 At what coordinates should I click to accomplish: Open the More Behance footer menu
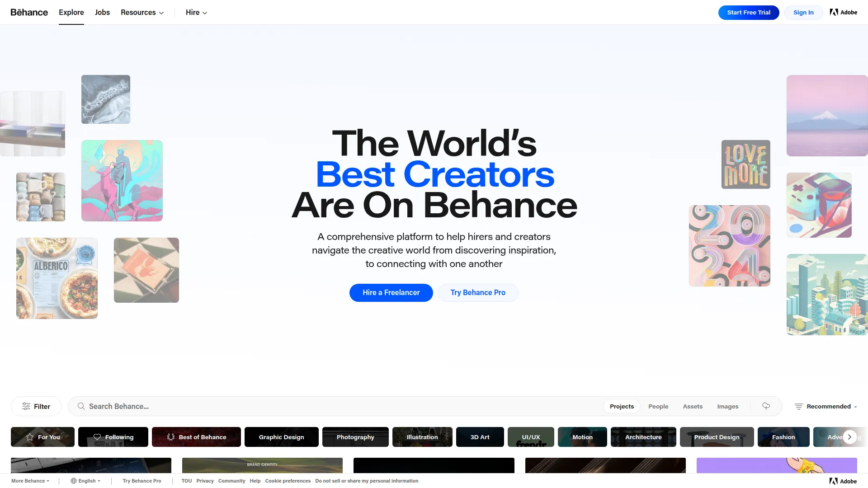(30, 481)
